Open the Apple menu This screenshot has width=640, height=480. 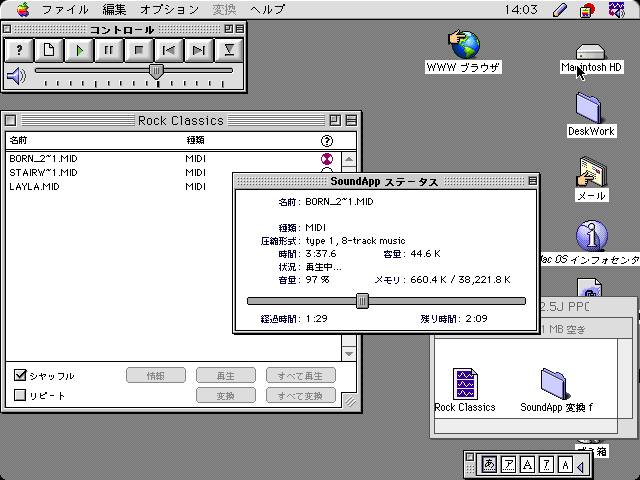pyautogui.click(x=23, y=9)
